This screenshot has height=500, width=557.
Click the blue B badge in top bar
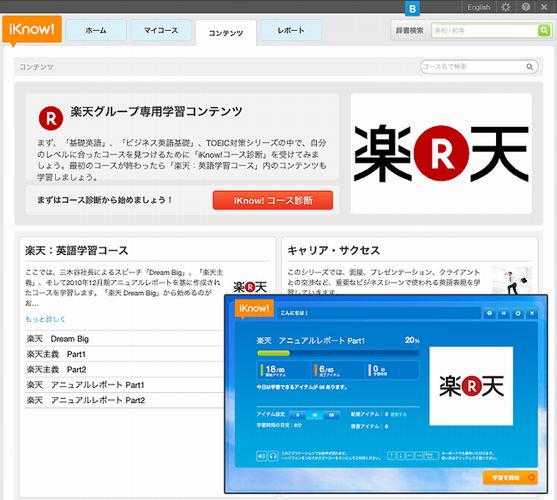tap(412, 9)
